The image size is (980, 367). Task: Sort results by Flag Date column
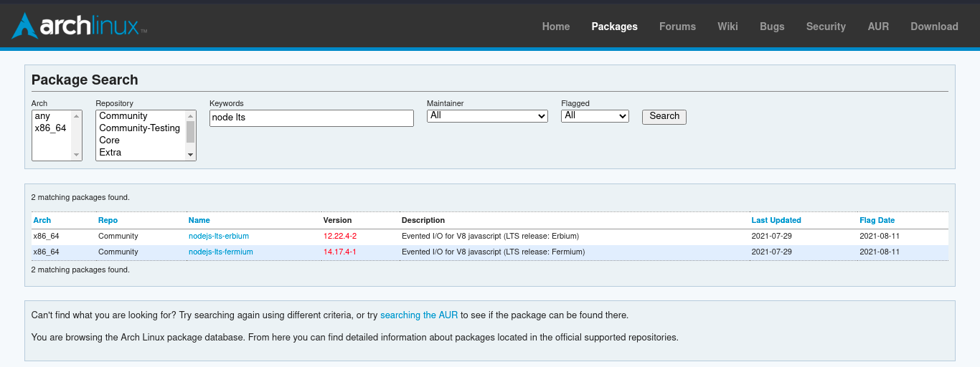(x=877, y=220)
